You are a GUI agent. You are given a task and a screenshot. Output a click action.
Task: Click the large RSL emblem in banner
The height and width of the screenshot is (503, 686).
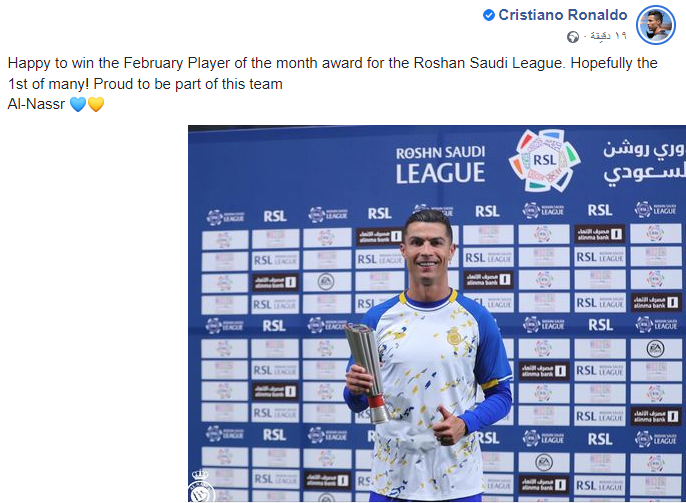coord(544,160)
